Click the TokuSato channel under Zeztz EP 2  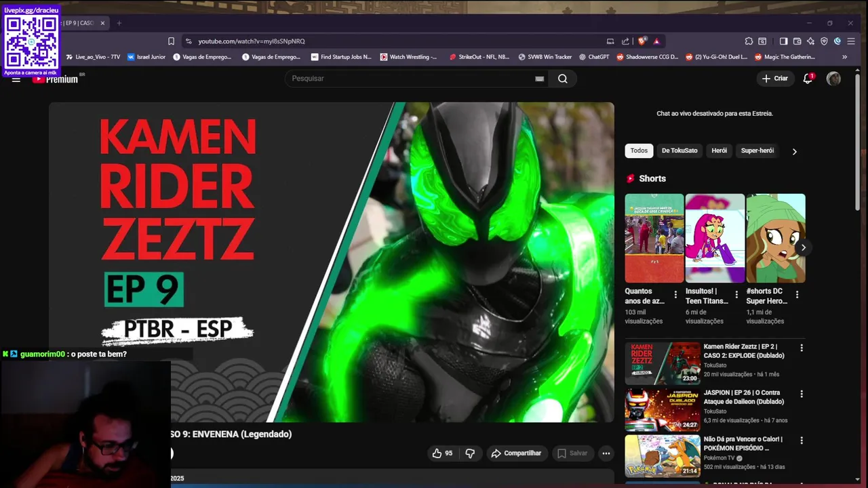pos(715,365)
